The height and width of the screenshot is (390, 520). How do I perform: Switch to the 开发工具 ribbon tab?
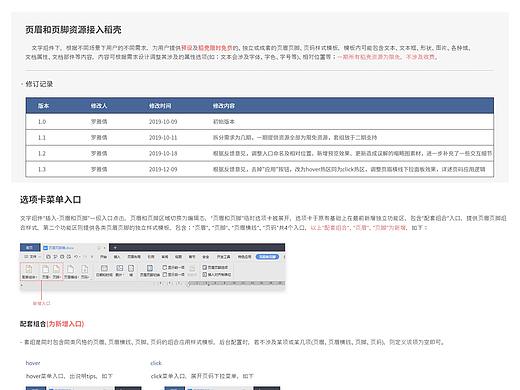[224, 257]
